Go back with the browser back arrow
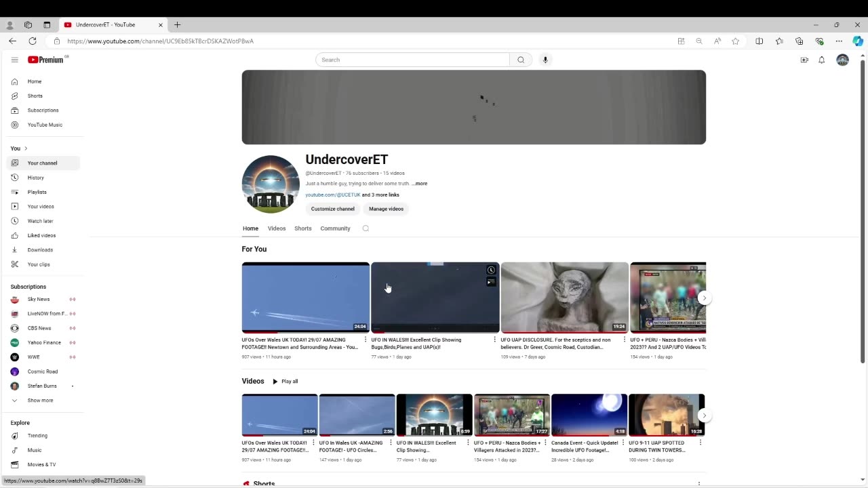 point(12,41)
